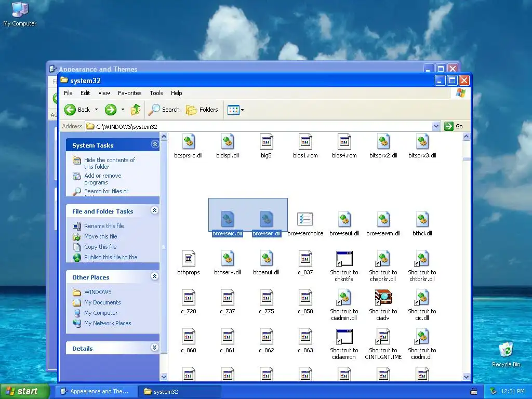Open the View menu

(104, 93)
